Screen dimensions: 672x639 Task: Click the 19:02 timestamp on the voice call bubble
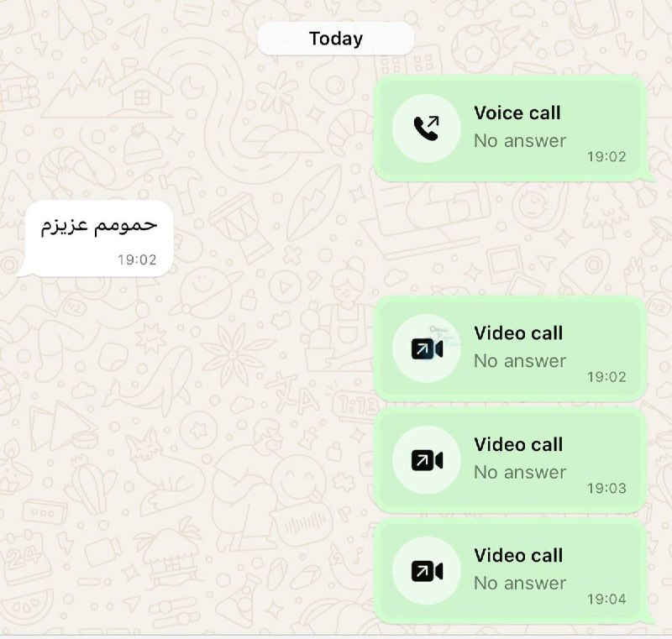coord(606,157)
